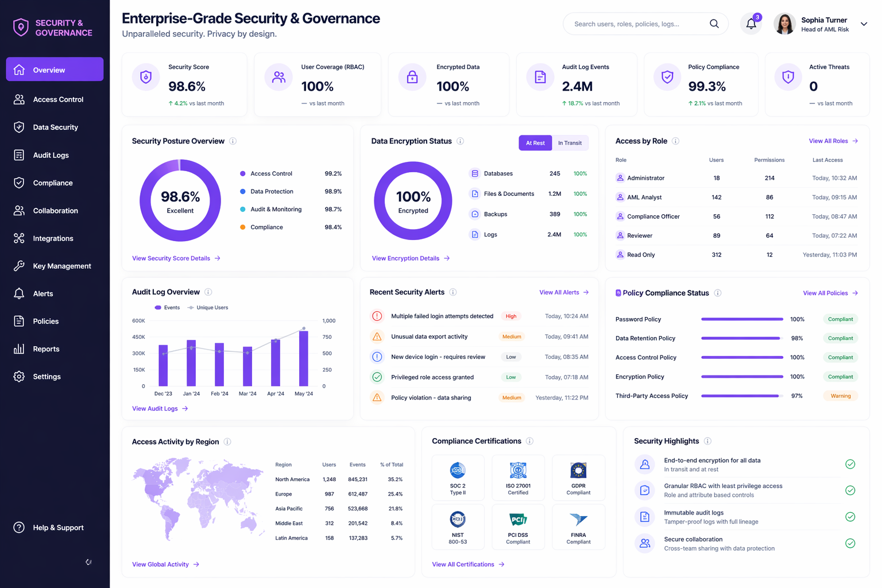Click the Security & Governance shield logo
The width and height of the screenshot is (882, 588).
21,27
